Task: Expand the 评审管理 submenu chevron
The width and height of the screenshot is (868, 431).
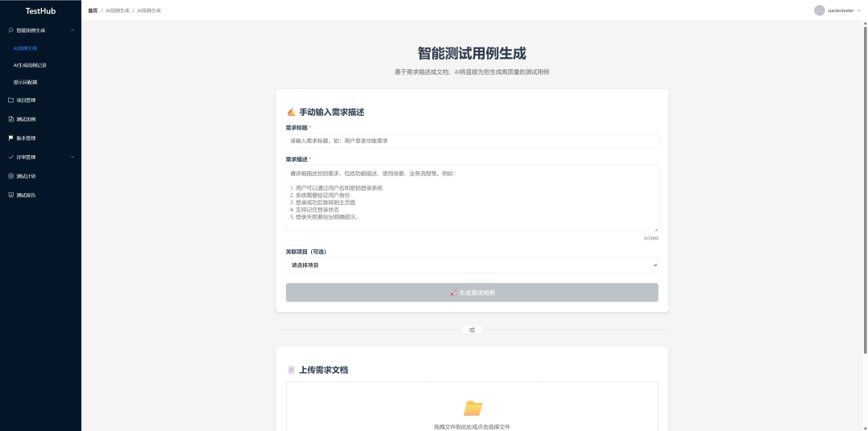Action: coord(72,157)
